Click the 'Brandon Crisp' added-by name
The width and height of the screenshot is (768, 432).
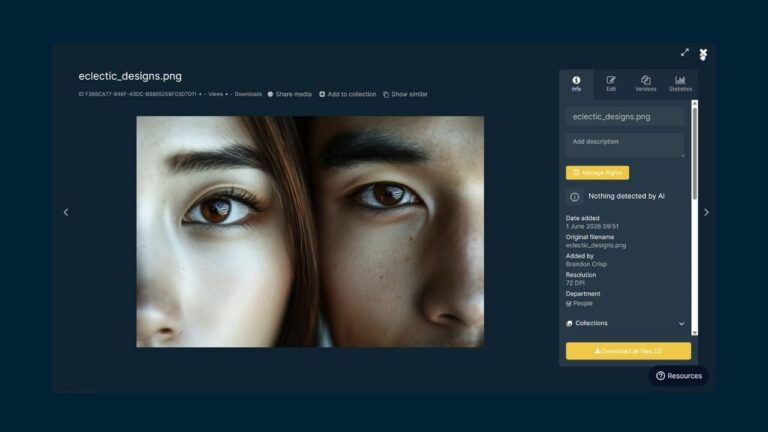pos(586,264)
